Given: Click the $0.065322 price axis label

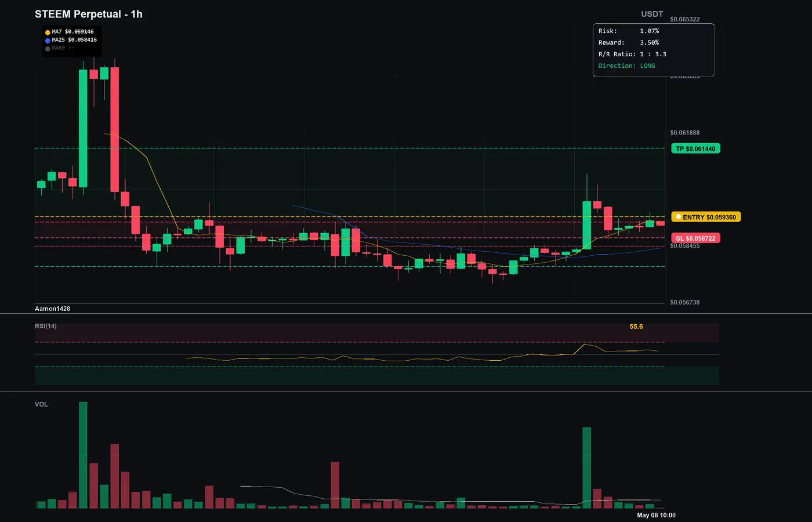Looking at the screenshot, I should point(685,19).
